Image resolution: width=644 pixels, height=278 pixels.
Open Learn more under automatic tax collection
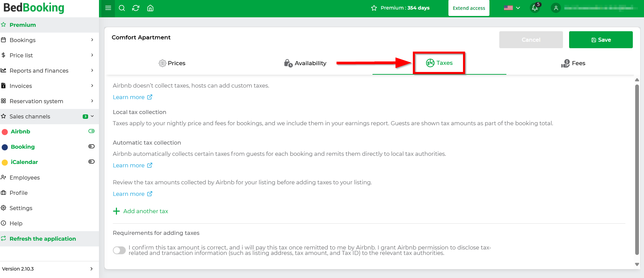pos(133,165)
